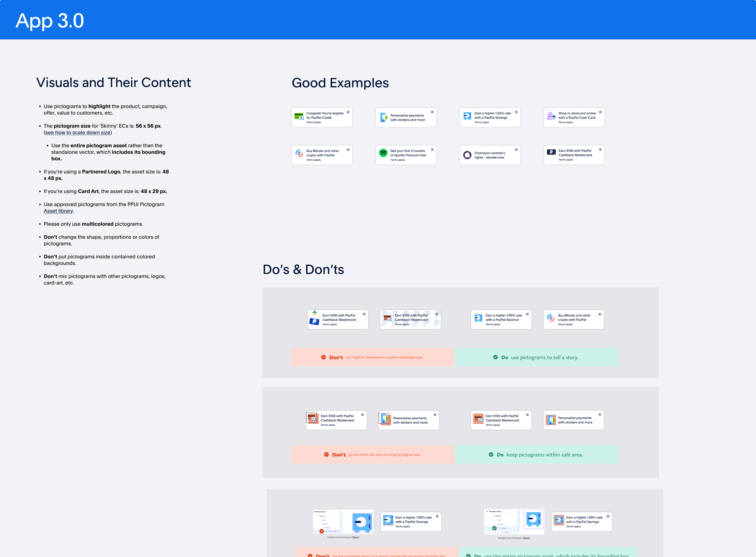Close the PayPal Balance rate card
The height and width of the screenshot is (557, 756).
click(x=527, y=314)
